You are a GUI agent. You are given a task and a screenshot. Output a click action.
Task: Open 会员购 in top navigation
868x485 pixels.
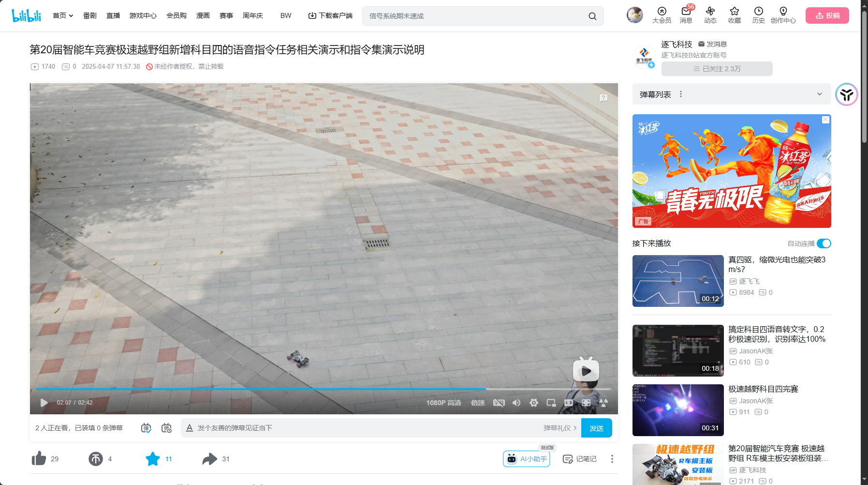tap(177, 15)
